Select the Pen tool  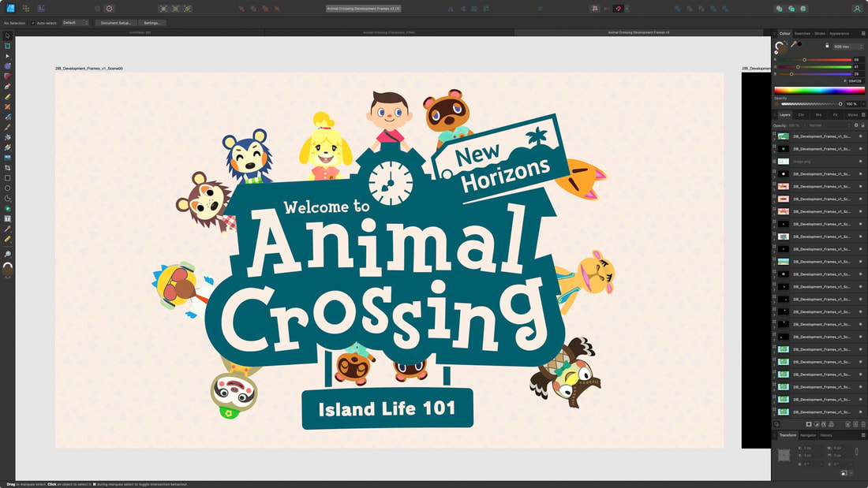(x=7, y=86)
